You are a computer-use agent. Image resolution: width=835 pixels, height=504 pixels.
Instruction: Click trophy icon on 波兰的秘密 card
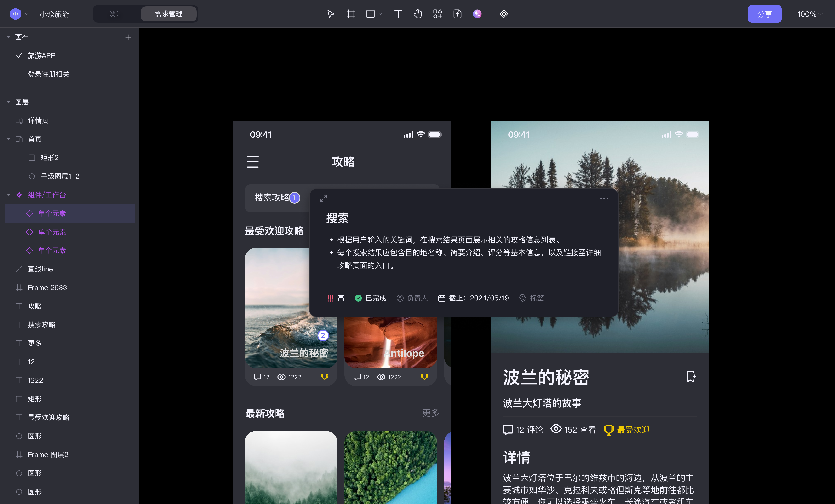(325, 377)
